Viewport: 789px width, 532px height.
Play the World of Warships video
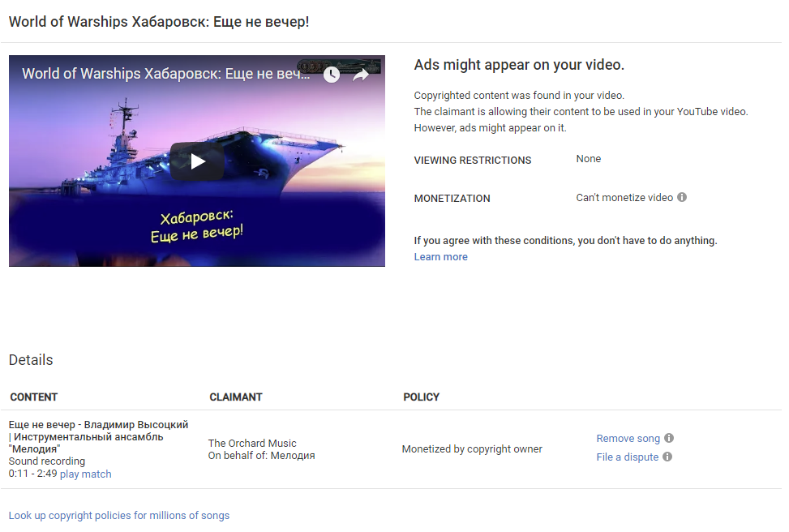coord(197,161)
